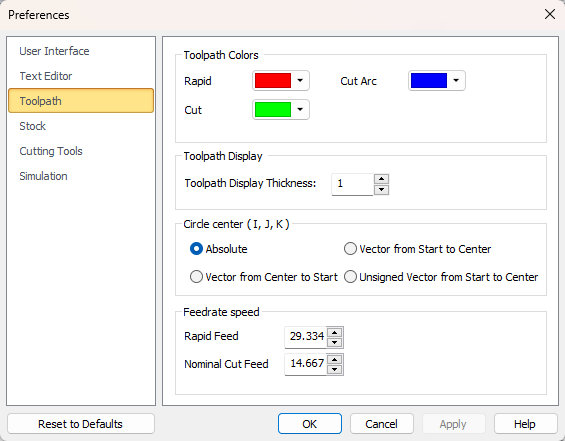This screenshot has width=565, height=441.
Task: Go to Cutting Tools settings
Action: click(81, 151)
